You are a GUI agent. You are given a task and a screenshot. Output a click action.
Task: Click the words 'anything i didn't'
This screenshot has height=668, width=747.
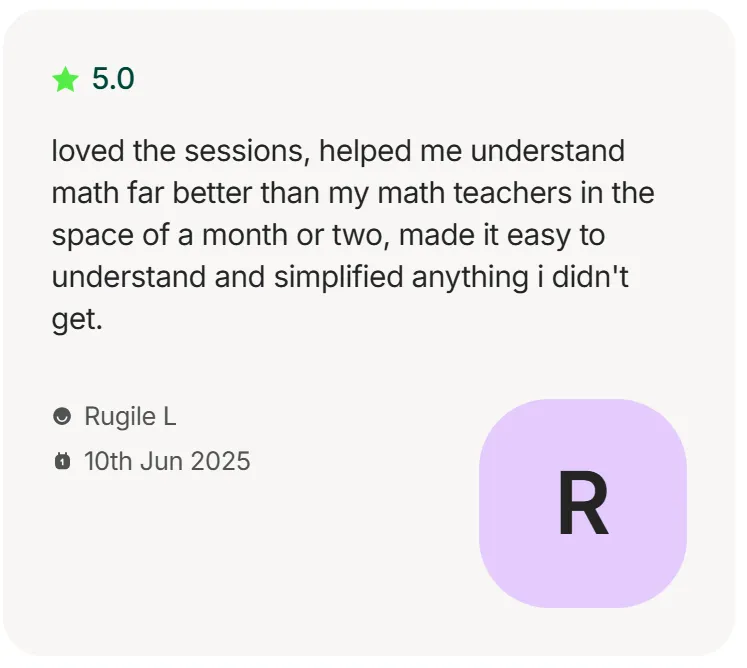520,277
